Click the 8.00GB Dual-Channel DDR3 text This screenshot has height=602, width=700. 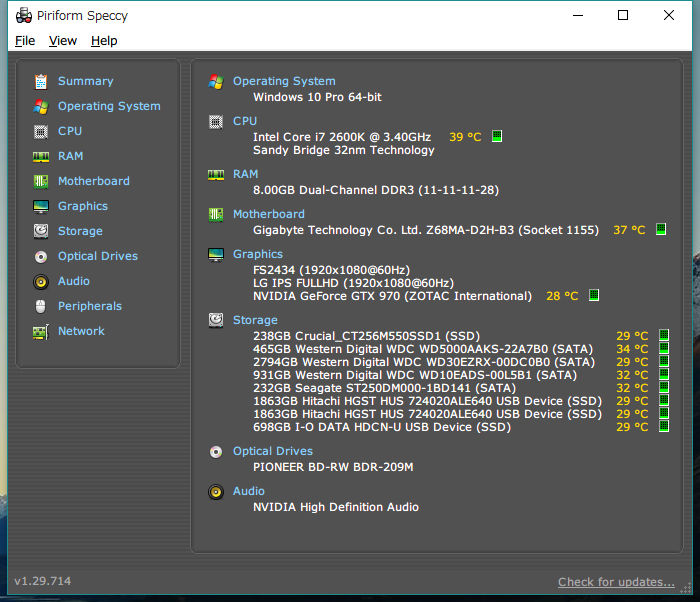376,190
